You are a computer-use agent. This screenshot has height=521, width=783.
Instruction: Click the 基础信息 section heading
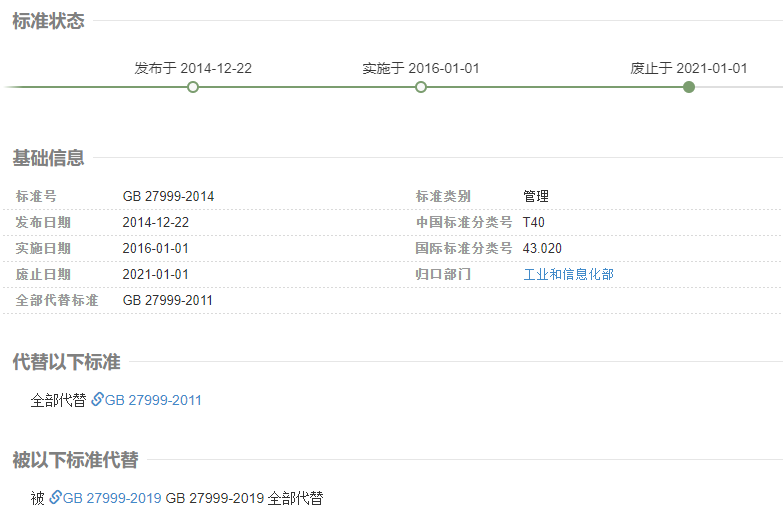[48, 158]
